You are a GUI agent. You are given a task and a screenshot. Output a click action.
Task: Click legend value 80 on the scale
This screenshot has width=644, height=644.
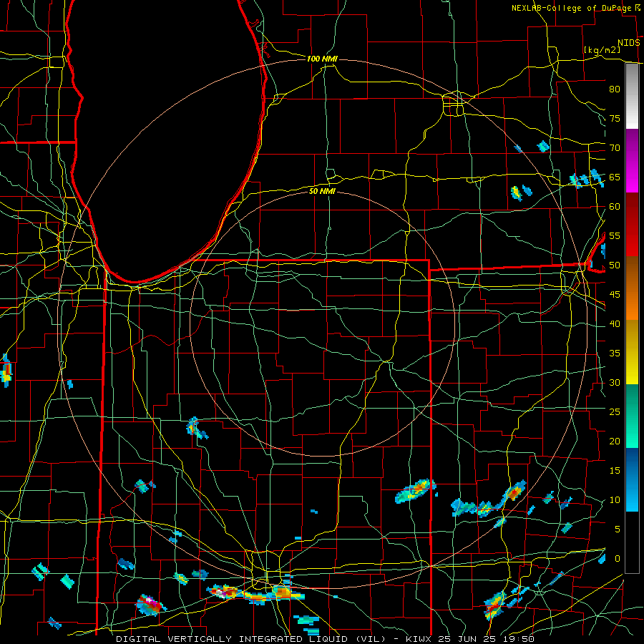615,89
